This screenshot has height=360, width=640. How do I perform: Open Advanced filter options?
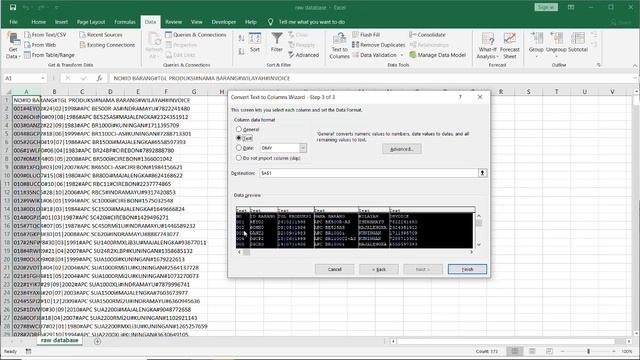click(x=303, y=55)
